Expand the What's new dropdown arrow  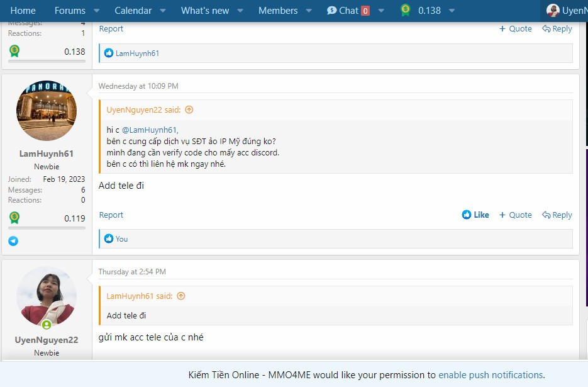tap(240, 11)
